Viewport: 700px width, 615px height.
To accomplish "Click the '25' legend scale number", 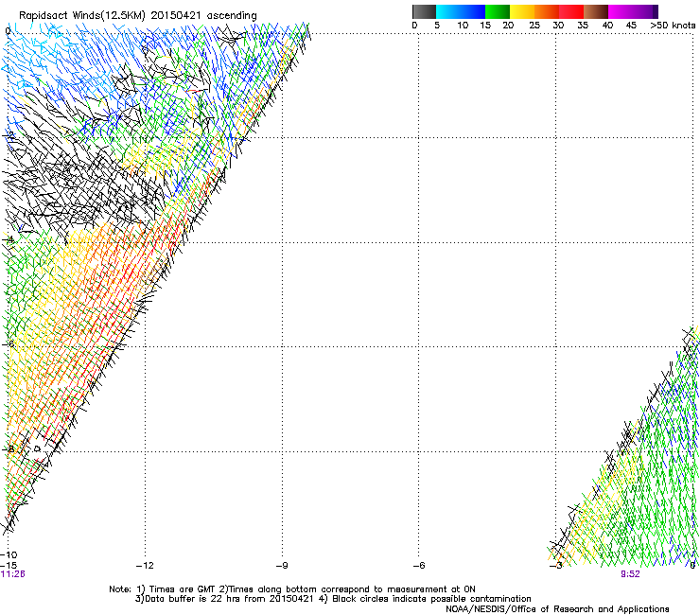I will coord(534,26).
